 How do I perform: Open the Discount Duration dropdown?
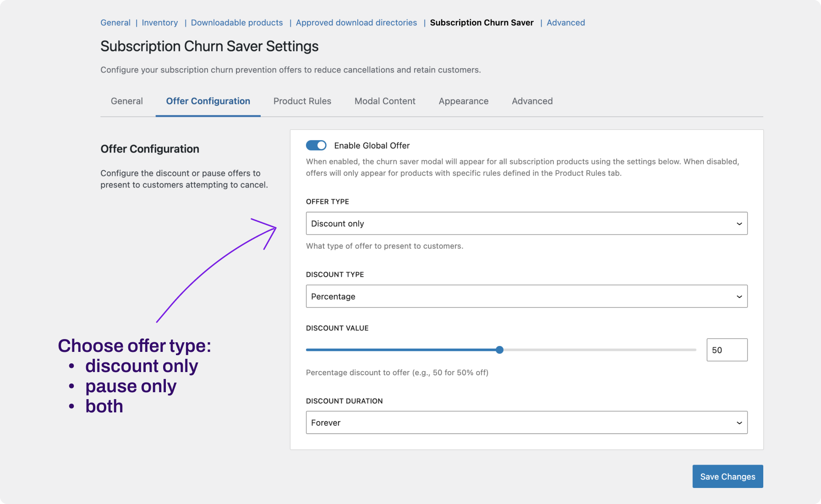[526, 422]
